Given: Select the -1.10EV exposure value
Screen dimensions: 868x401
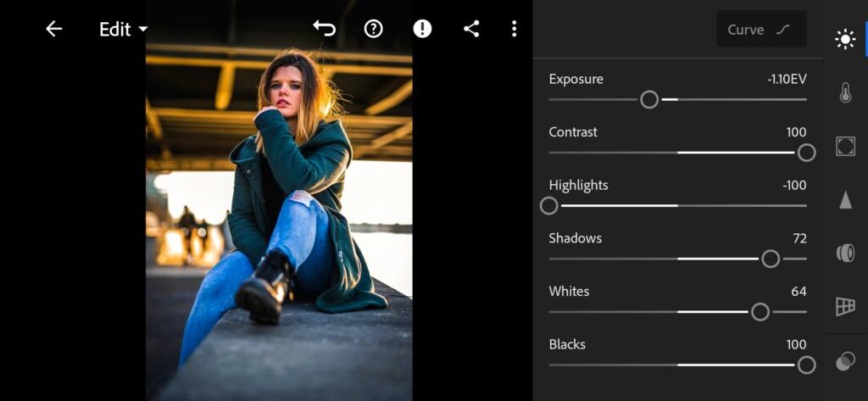Looking at the screenshot, I should click(787, 79).
